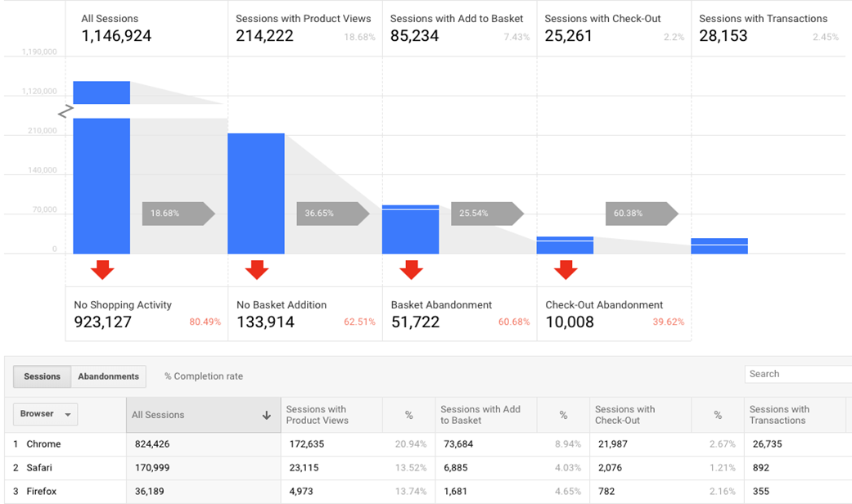Click Firefox's Add to Basket value 1,681
The height and width of the screenshot is (504, 852).
455,492
